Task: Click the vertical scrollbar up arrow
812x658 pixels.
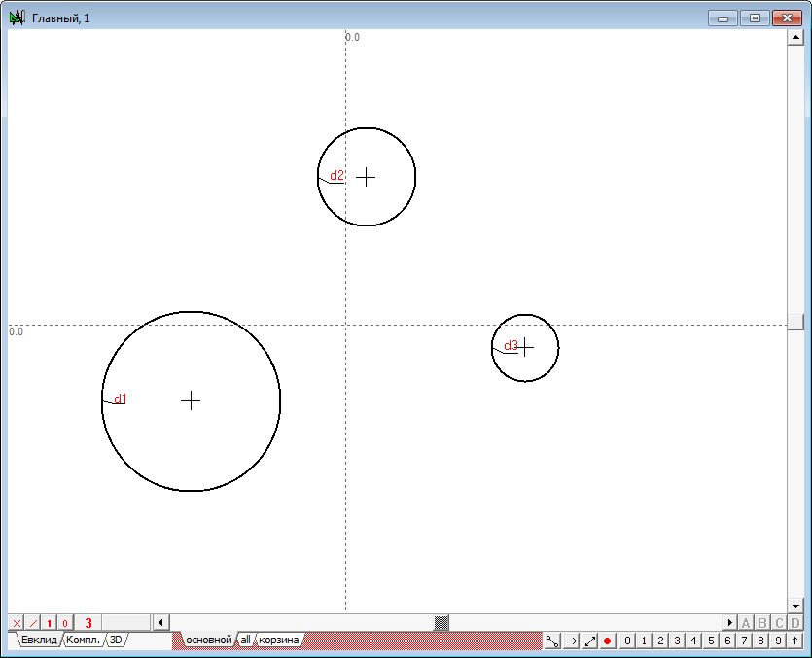Action: 795,37
